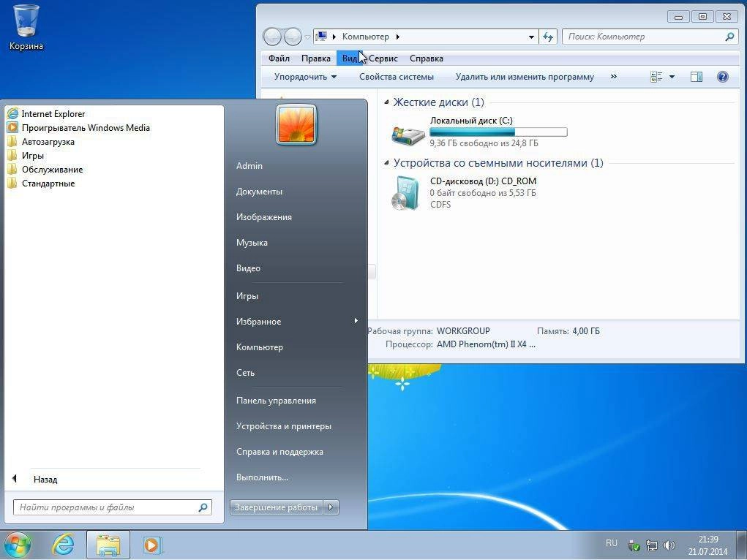Open Музыка from Start menu
747x560 pixels.
pyautogui.click(x=252, y=243)
